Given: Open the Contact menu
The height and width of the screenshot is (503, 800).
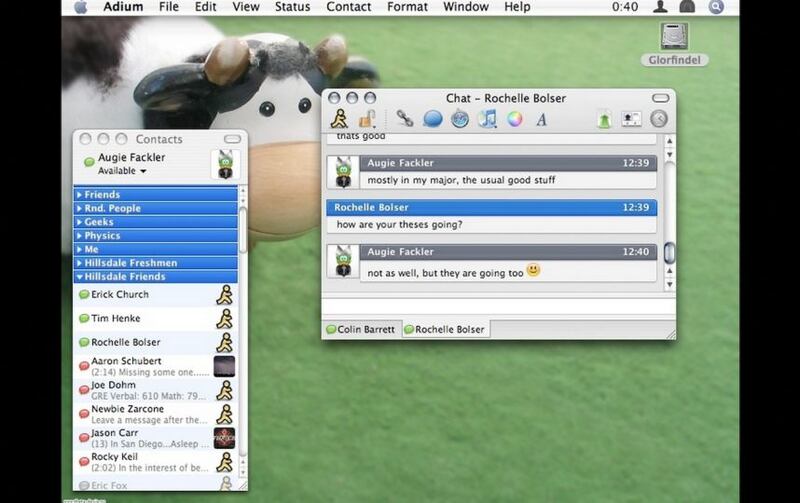Looking at the screenshot, I should coord(348,7).
